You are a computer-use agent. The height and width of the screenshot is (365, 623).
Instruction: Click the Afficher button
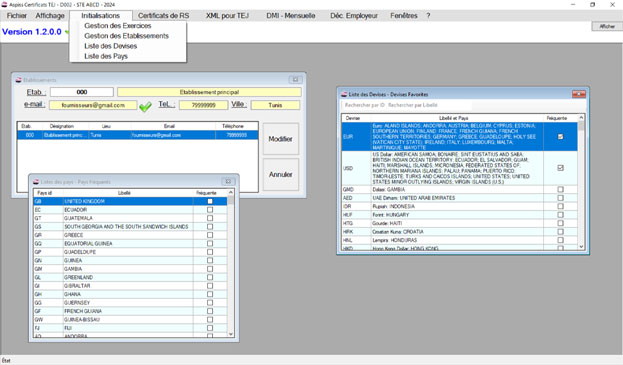click(x=607, y=26)
